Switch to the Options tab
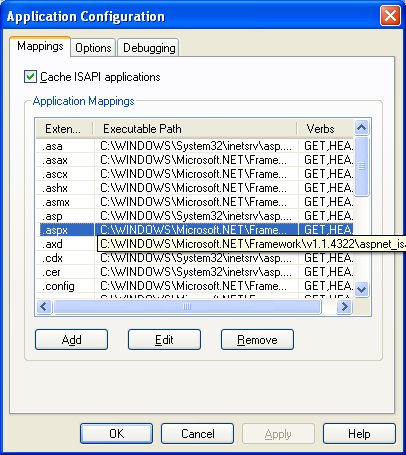The image size is (406, 455). point(93,48)
